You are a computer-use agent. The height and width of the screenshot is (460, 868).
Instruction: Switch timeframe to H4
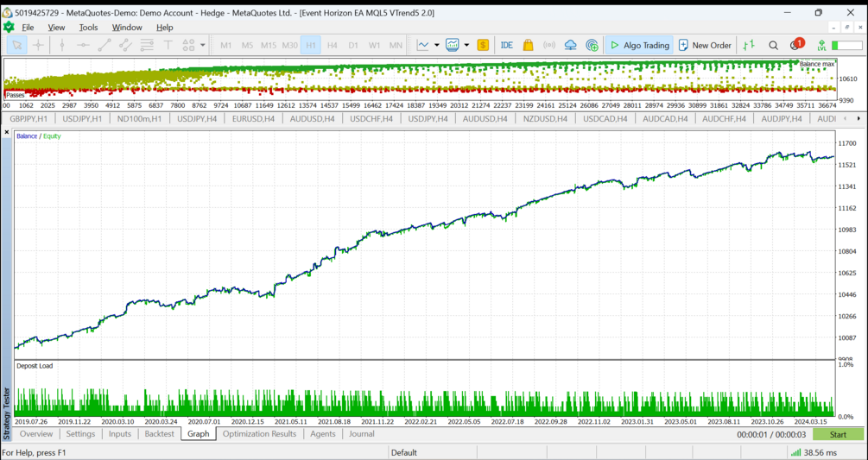click(x=333, y=46)
